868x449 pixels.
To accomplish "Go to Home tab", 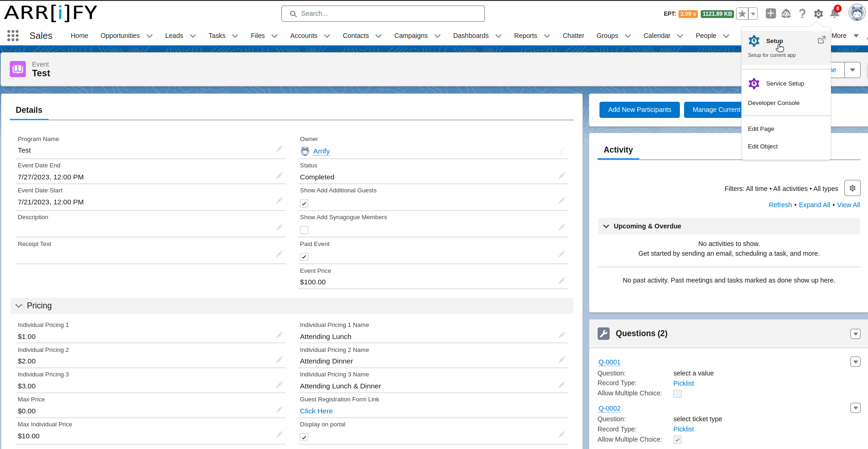I will click(79, 36).
